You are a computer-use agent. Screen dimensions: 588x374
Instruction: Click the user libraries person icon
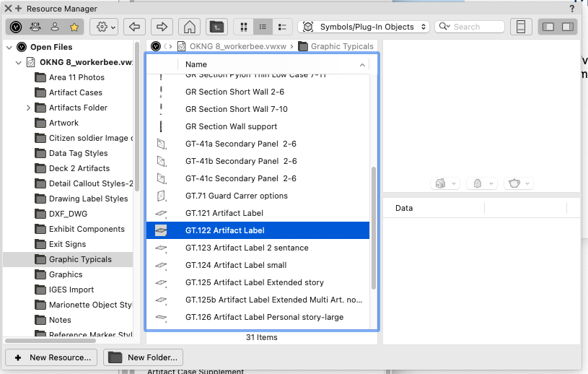coord(55,27)
